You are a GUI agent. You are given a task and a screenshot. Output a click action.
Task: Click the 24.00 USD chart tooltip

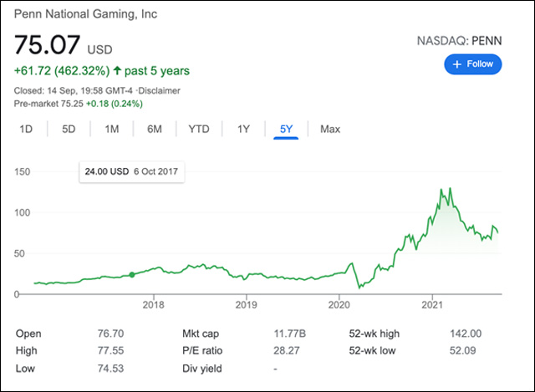click(x=132, y=172)
